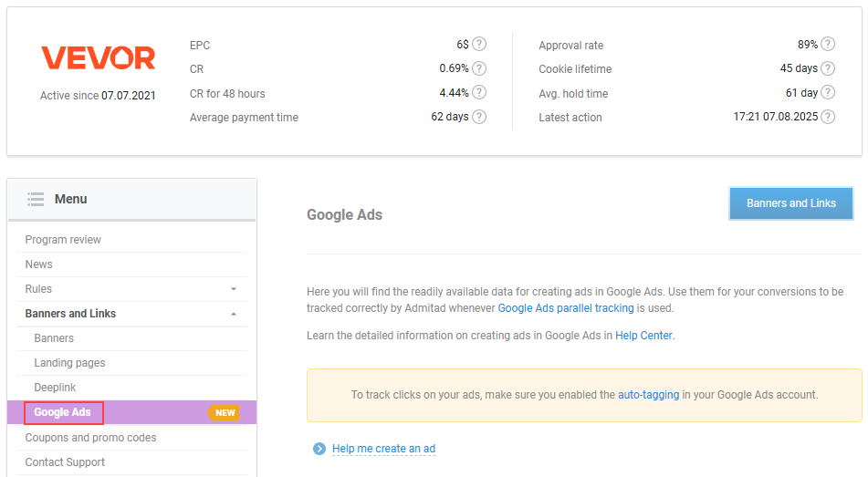Click help icon beside CR for 48 hours

tap(479, 92)
